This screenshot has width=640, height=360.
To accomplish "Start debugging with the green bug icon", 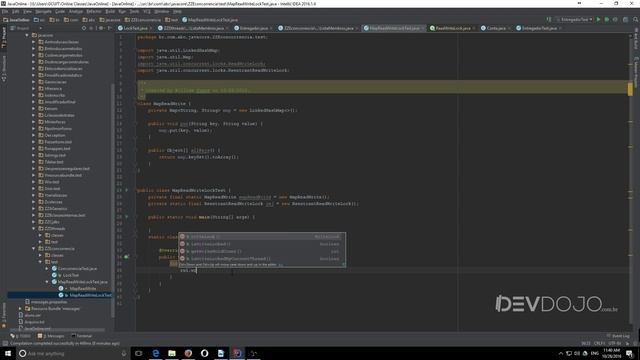I will pos(607,20).
